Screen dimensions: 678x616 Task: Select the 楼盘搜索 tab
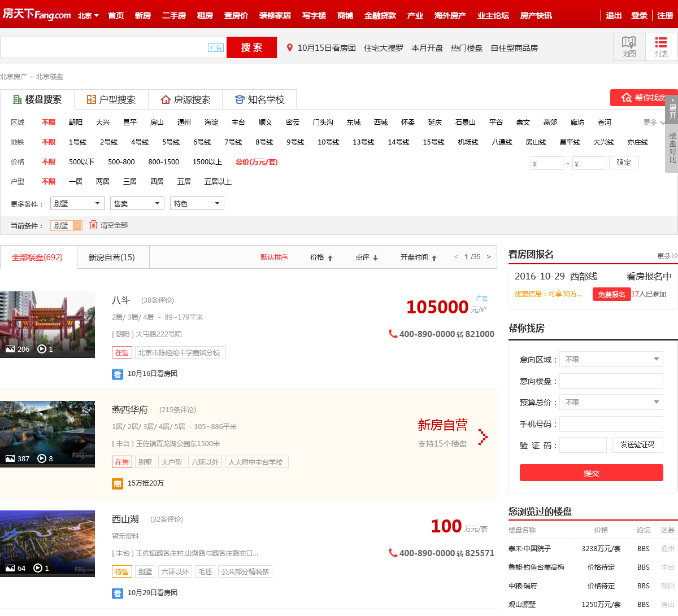(37, 99)
